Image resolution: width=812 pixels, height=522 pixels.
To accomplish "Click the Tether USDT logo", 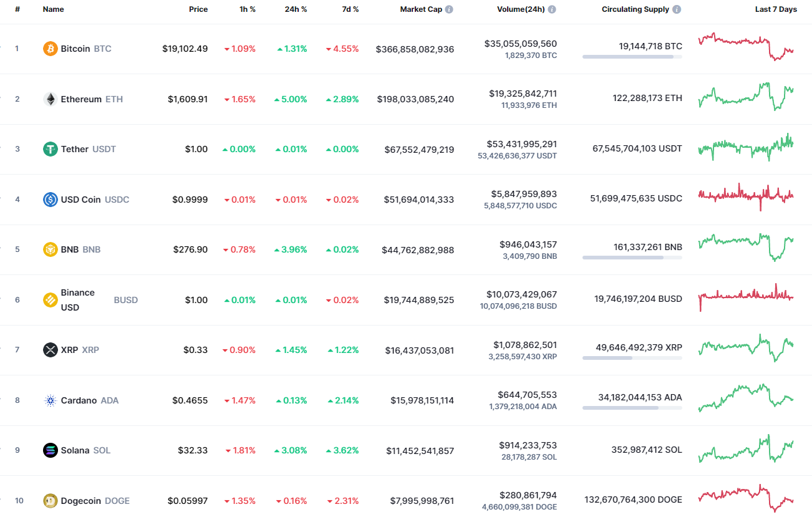I will 49,149.
